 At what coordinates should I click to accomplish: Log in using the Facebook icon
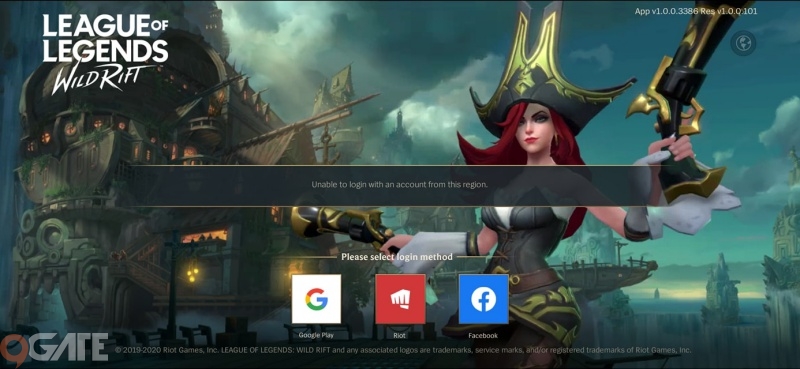tap(483, 299)
